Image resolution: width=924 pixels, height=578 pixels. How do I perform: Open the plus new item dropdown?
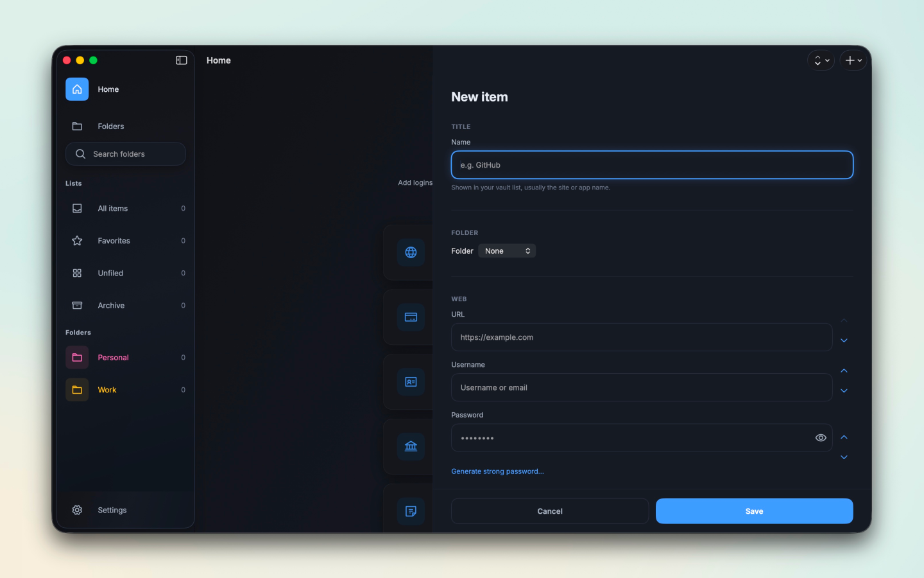pos(853,60)
